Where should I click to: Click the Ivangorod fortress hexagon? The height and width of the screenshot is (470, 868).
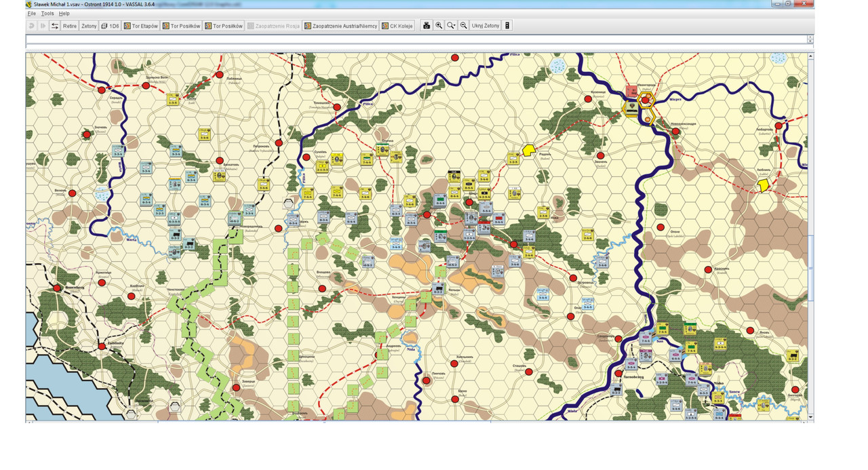point(646,100)
